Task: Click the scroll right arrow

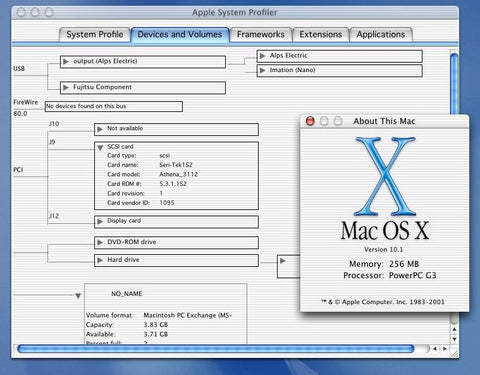Action: [445, 349]
